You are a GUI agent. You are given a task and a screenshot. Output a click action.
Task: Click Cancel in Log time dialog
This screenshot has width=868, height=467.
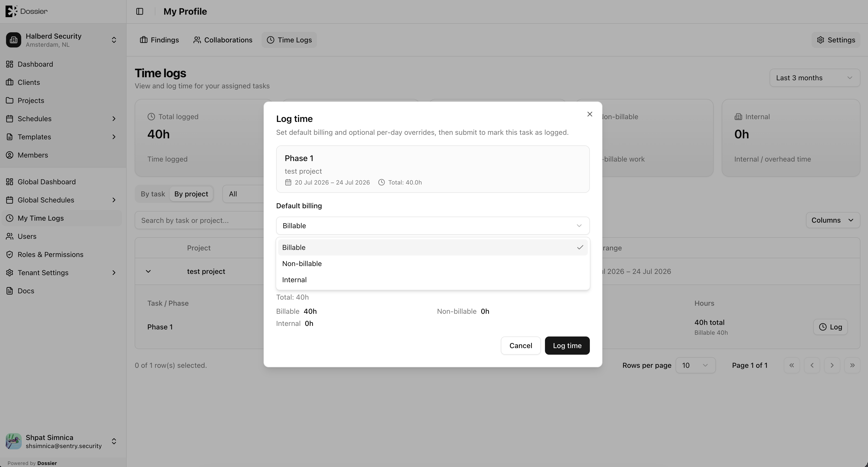pos(520,346)
